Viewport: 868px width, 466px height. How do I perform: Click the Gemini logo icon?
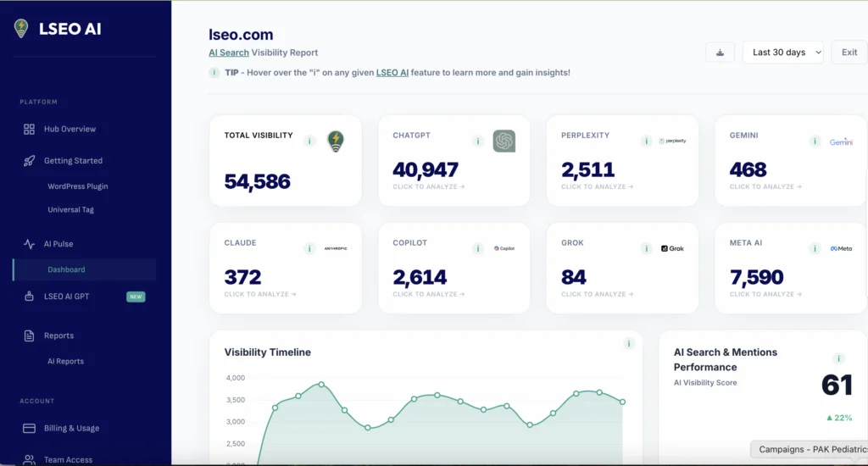pos(841,141)
